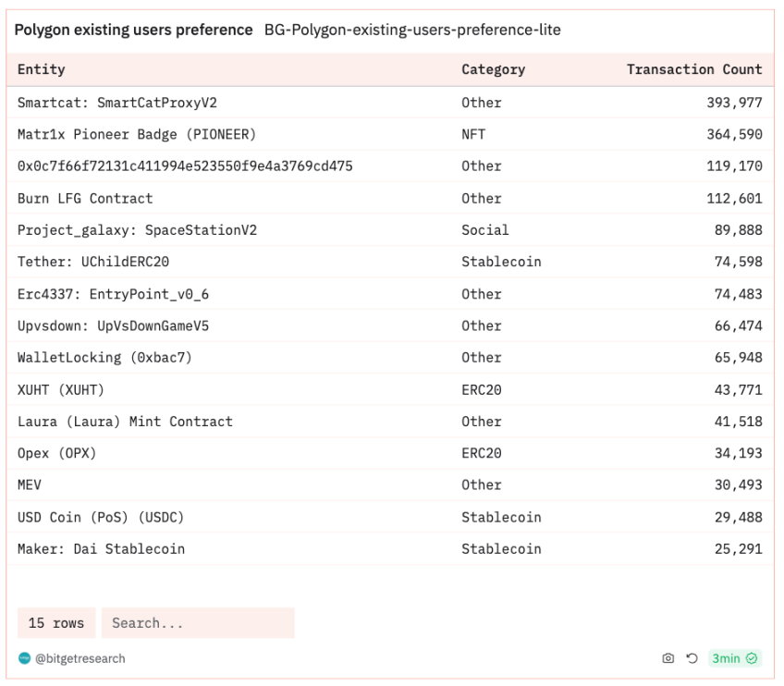Click the 15 rows indicator

[56, 623]
